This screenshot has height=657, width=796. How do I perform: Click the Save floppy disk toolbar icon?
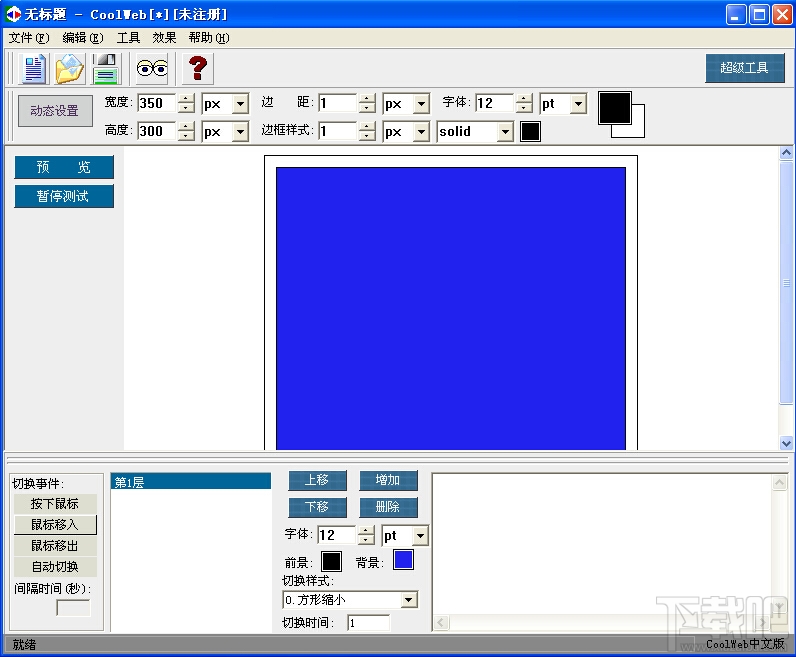tap(106, 69)
